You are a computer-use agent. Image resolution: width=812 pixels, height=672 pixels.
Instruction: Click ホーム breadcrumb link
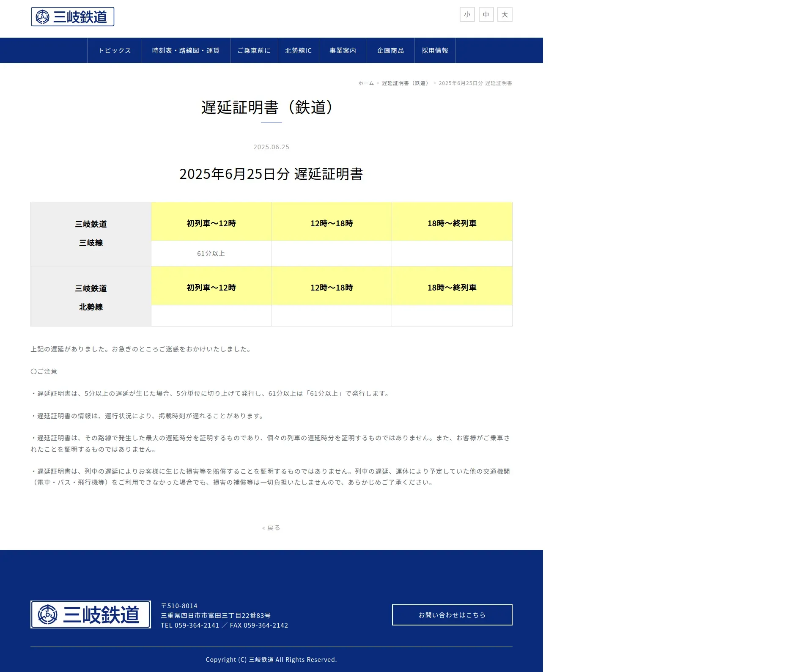pos(366,83)
